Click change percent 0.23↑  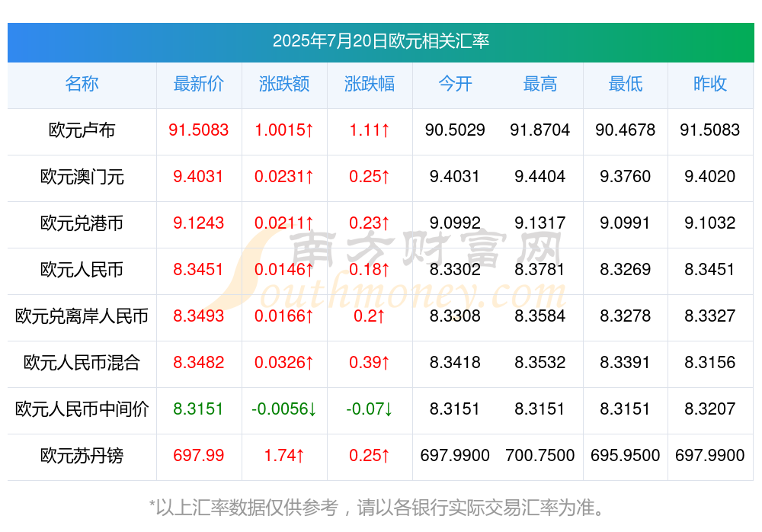tap(370, 223)
